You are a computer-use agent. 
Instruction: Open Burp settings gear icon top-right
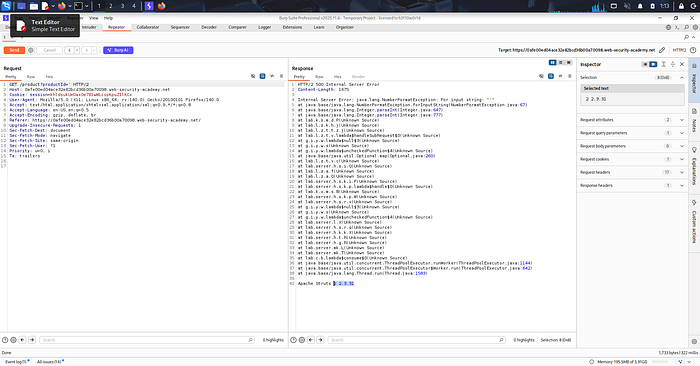point(695,27)
